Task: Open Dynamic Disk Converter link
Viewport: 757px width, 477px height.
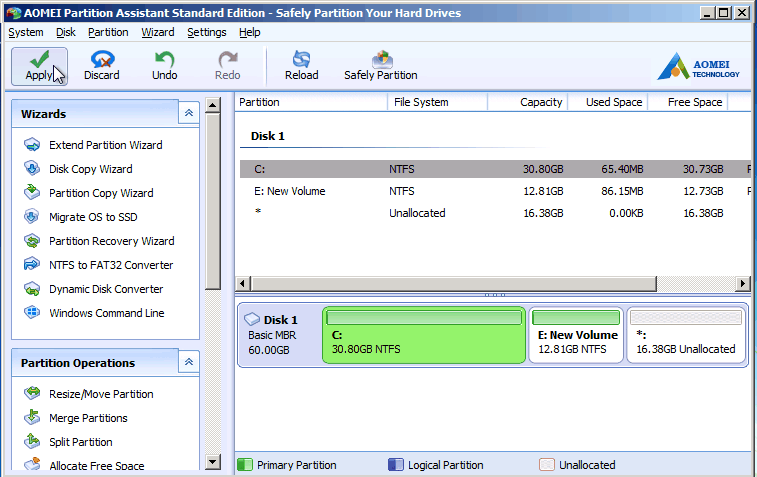Action: [x=106, y=289]
